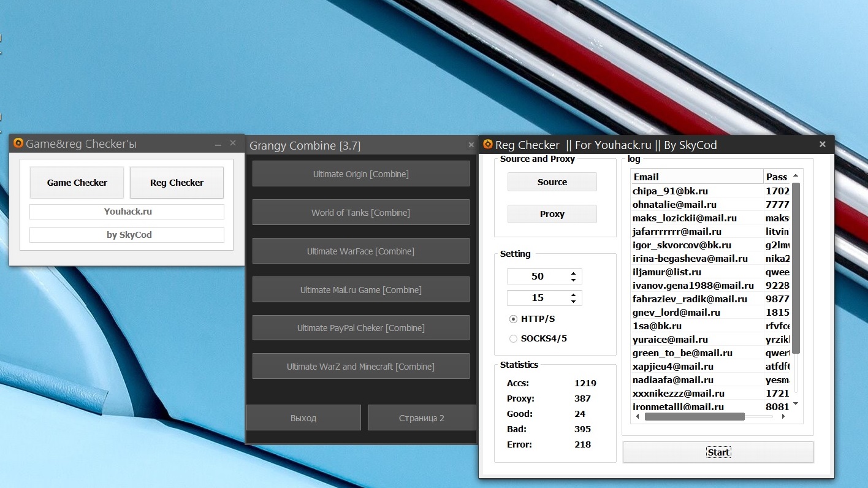Image resolution: width=868 pixels, height=488 pixels.
Task: Click the by SkyCod field
Action: point(127,235)
